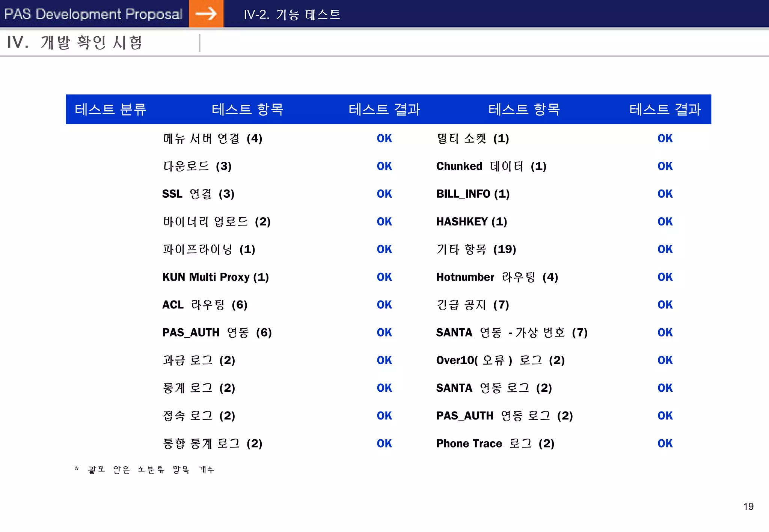Screen dimensions: 769x532
Task: Click the 'BILL_INFO (1)' item
Action: point(473,194)
